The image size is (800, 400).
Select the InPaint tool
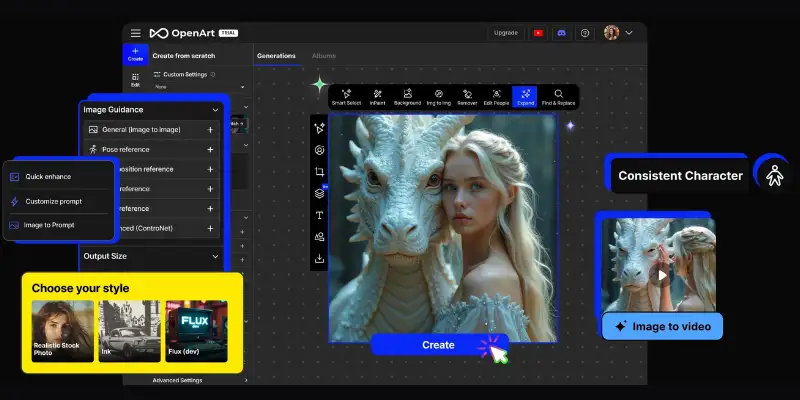coord(378,97)
